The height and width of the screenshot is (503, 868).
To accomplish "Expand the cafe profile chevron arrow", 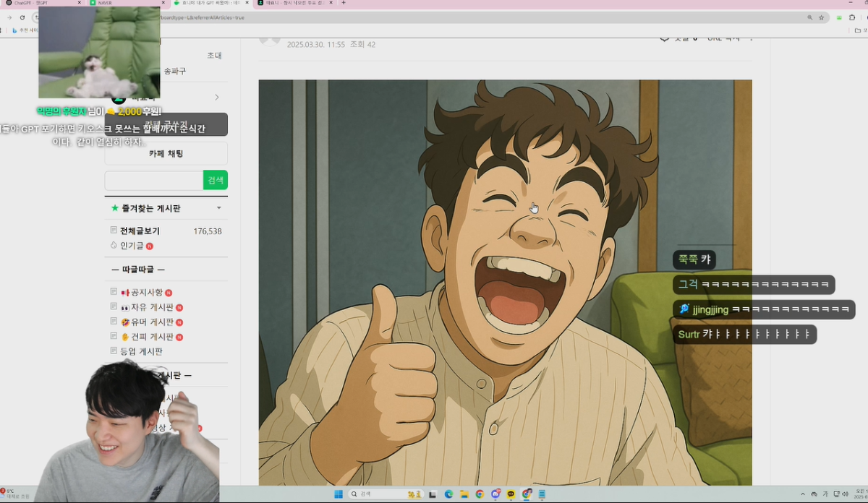I will click(x=216, y=98).
